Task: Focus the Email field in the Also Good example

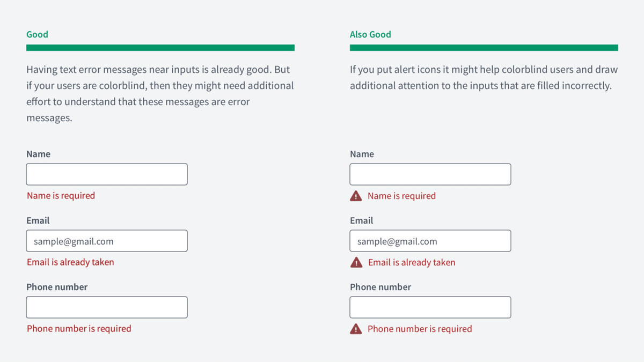Action: pyautogui.click(x=430, y=241)
